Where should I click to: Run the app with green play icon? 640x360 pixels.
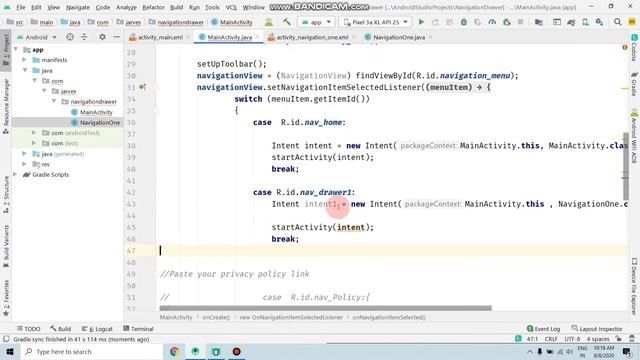click(x=421, y=22)
